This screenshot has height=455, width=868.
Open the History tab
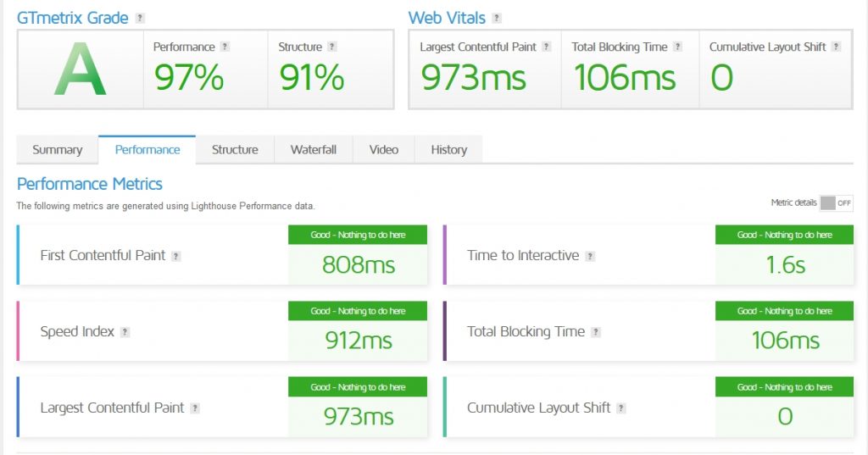[x=449, y=150]
